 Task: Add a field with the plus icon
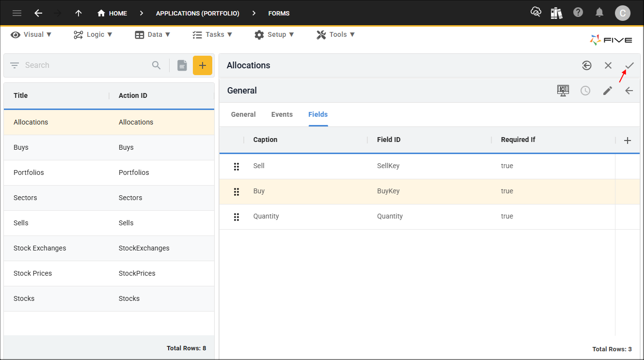pos(628,141)
